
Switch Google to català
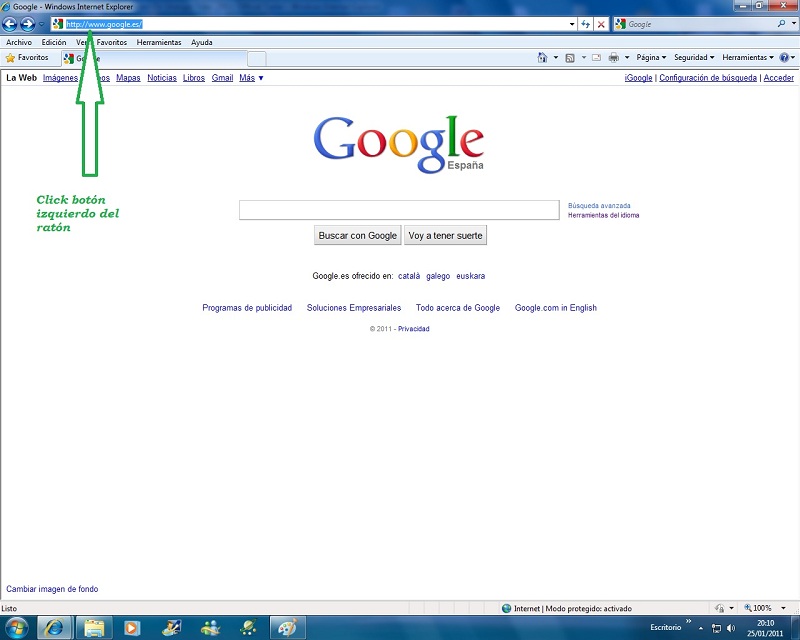pos(409,276)
